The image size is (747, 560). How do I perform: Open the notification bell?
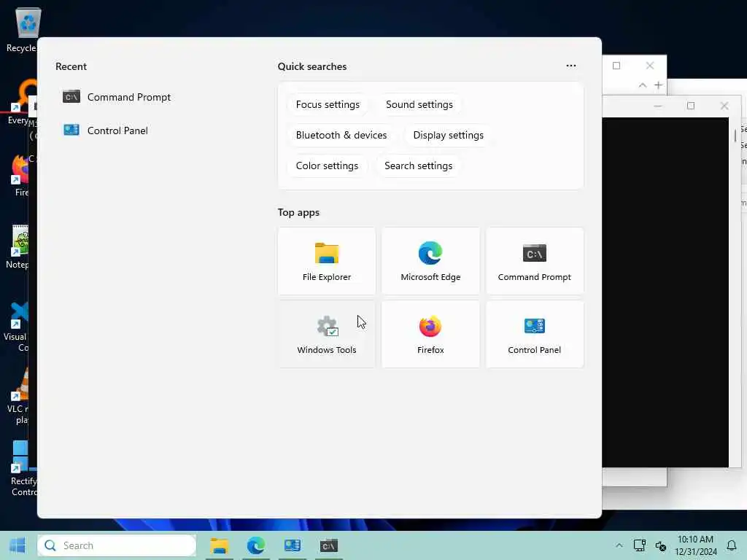[731, 545]
